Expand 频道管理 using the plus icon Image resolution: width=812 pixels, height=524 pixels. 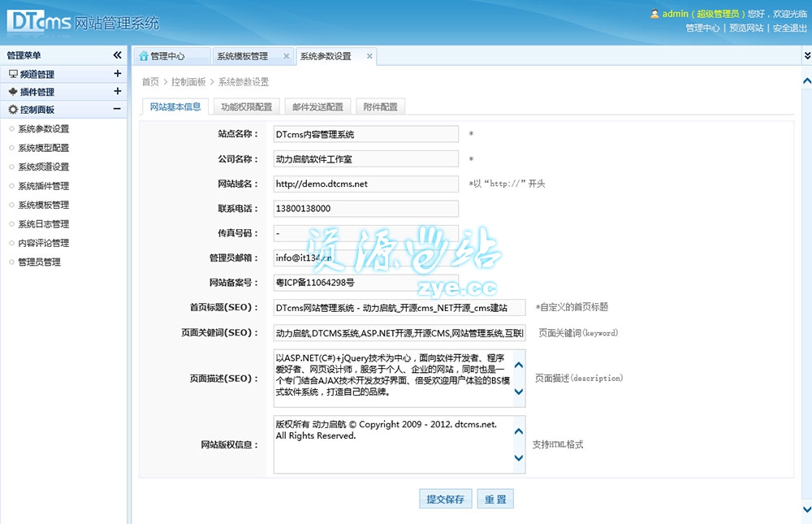(118, 74)
